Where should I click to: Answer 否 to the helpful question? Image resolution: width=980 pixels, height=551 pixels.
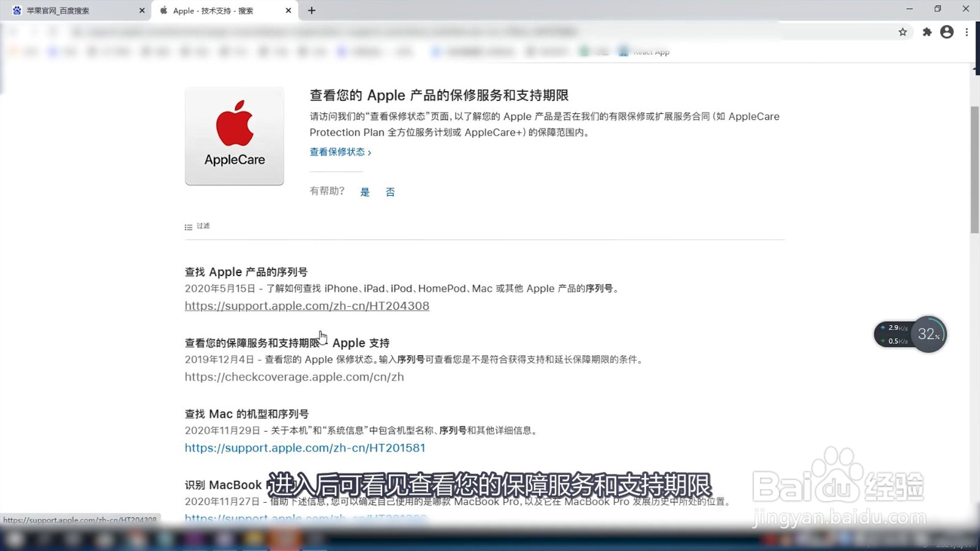(x=390, y=192)
